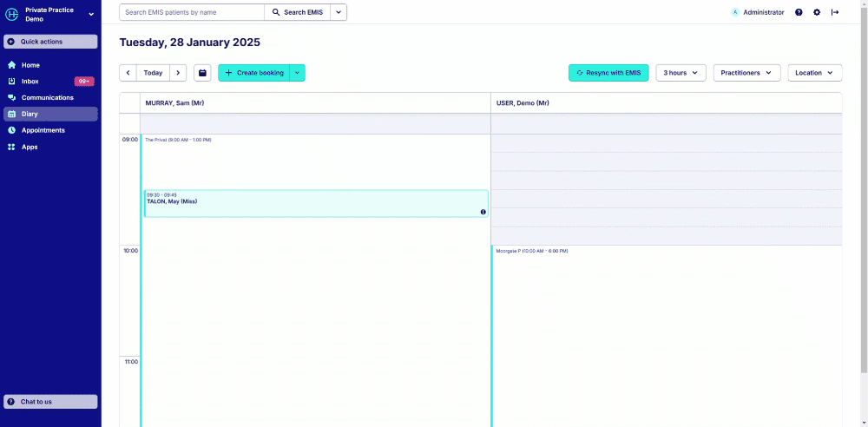This screenshot has width=868, height=427.
Task: Click the logout arrow icon
Action: click(835, 12)
